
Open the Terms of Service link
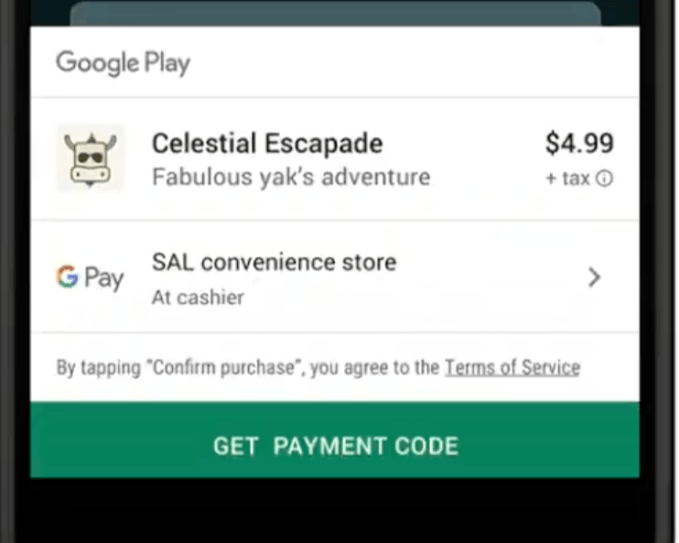point(513,368)
